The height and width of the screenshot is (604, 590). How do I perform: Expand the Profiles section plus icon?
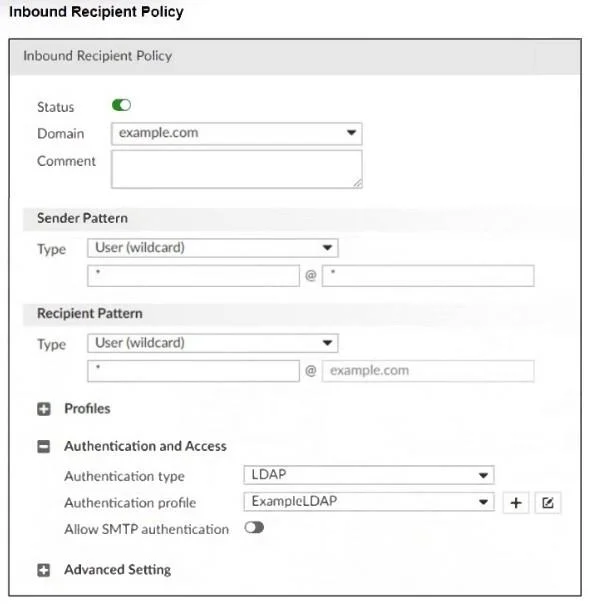(x=44, y=409)
